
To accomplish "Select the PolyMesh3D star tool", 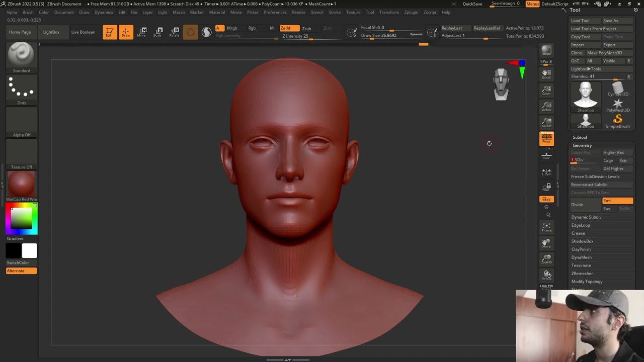I will point(618,106).
